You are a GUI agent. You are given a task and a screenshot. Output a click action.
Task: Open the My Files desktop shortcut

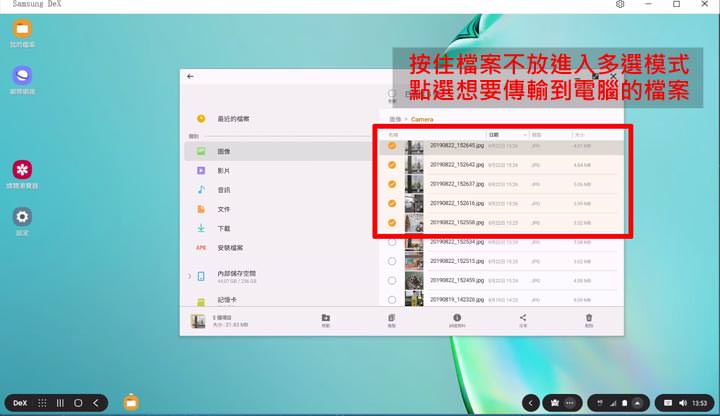tap(22, 29)
